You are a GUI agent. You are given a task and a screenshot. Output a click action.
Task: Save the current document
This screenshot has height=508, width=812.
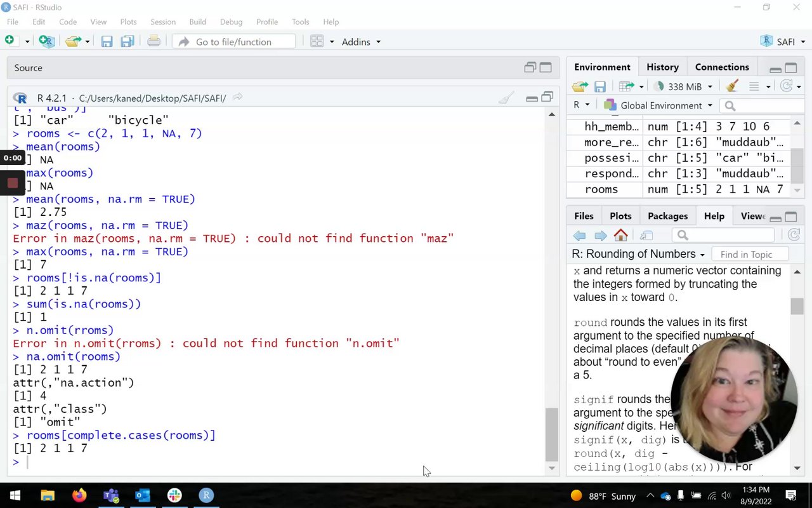[107, 42]
